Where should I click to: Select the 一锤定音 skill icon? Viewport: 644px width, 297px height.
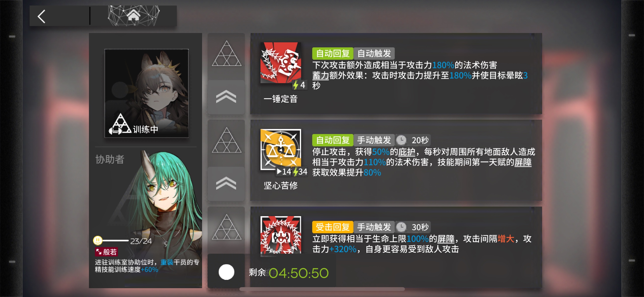coord(281,62)
